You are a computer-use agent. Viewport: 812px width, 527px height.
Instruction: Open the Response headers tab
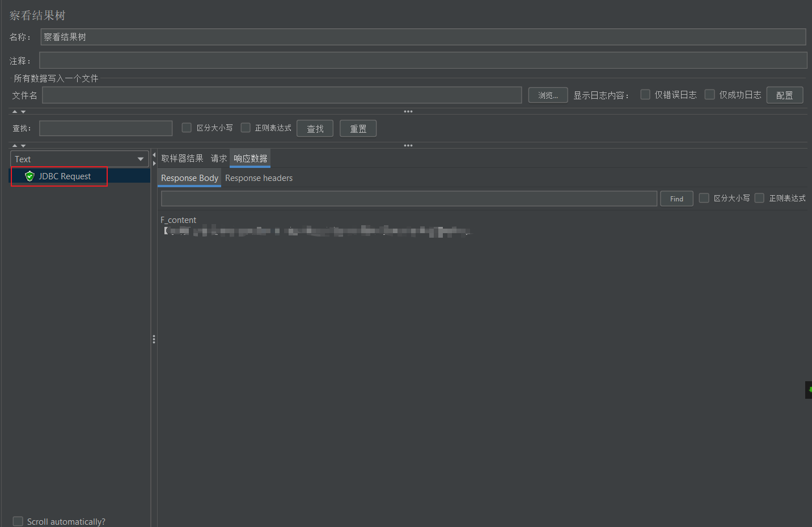pos(259,178)
